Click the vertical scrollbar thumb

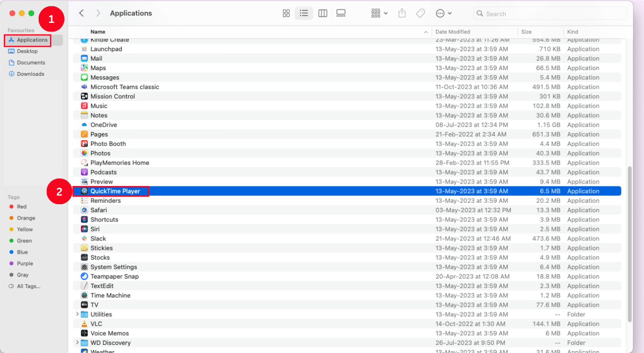(630, 244)
